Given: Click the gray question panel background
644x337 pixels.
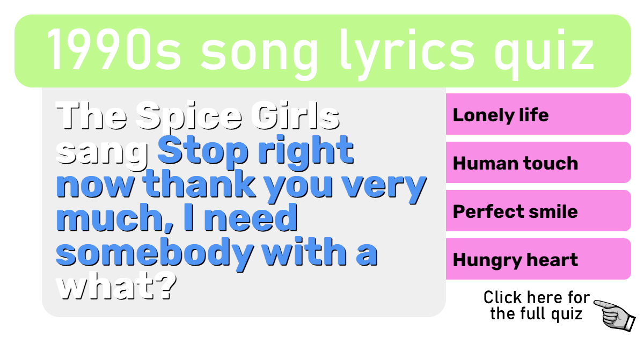Looking at the screenshot, I should click(x=244, y=202).
